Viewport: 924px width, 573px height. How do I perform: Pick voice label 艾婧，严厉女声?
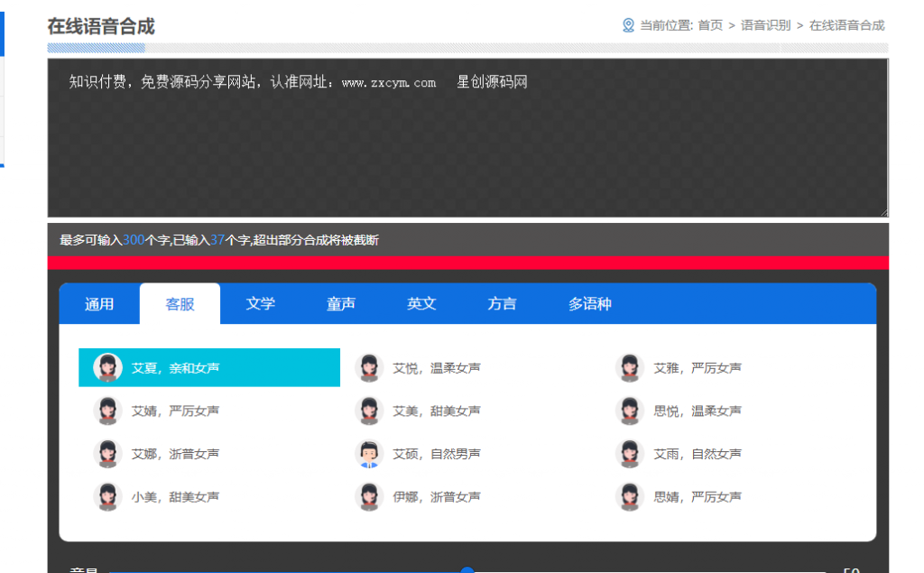point(176,411)
